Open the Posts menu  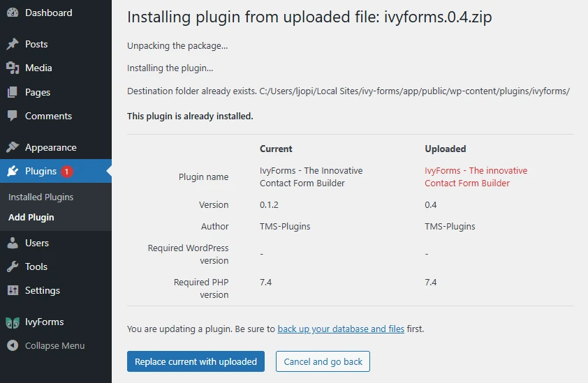click(36, 44)
